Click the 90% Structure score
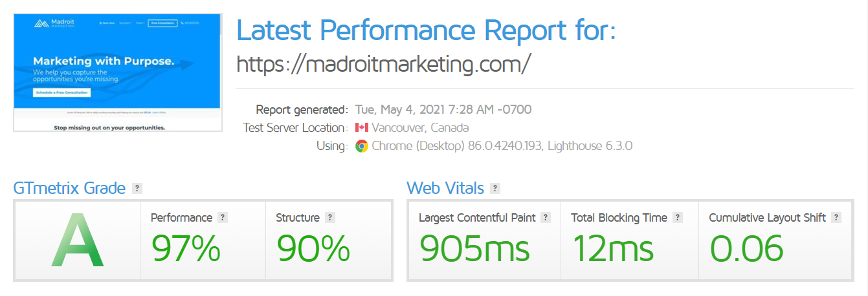Viewport: 868px width, 296px height. [313, 248]
